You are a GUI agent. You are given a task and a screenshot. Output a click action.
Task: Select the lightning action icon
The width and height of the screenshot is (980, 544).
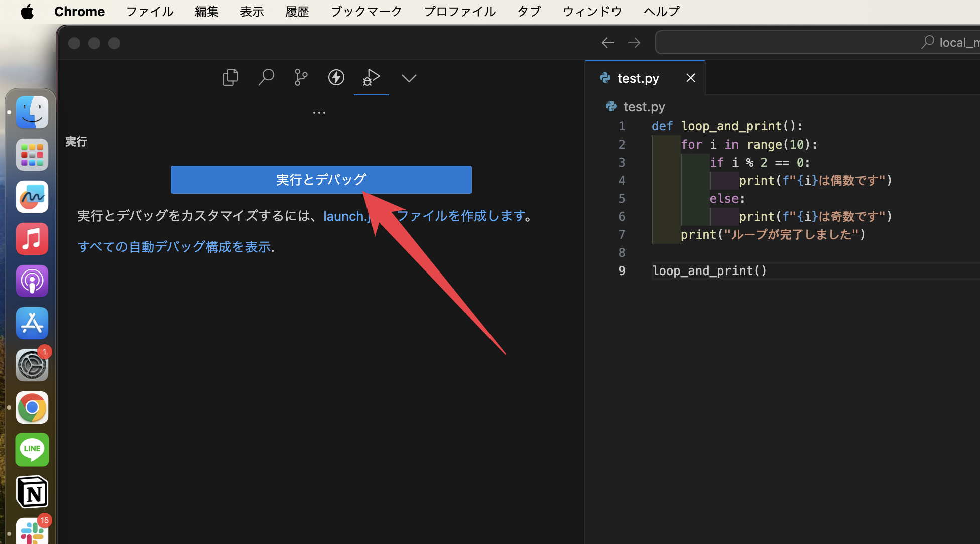336,77
